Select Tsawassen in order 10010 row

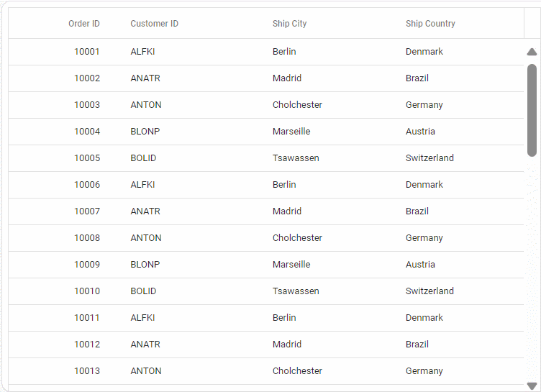[296, 291]
